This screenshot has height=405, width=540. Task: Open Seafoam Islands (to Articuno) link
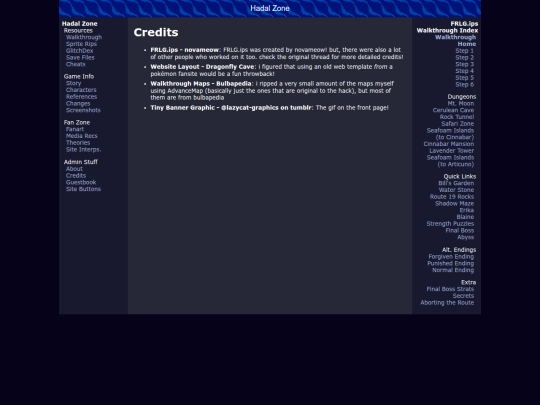(x=450, y=161)
